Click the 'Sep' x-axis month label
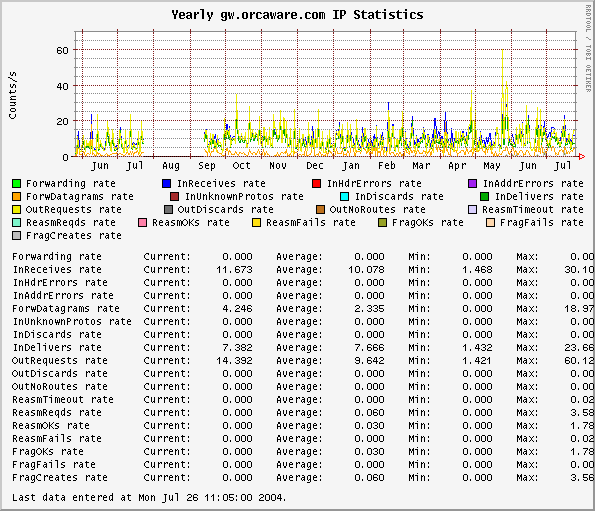This screenshot has width=595, height=511. pyautogui.click(x=207, y=166)
